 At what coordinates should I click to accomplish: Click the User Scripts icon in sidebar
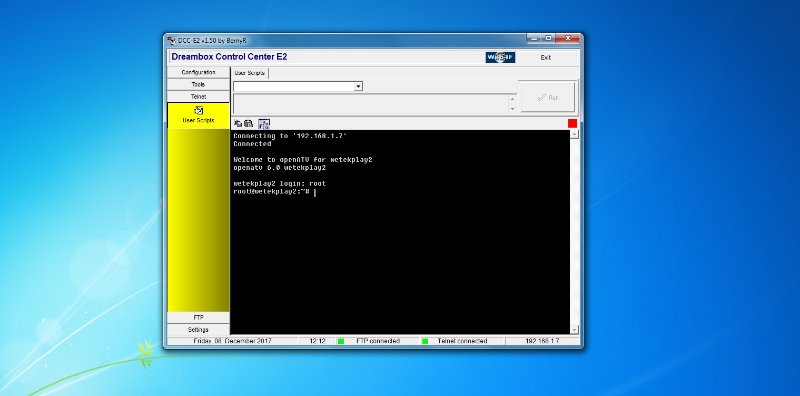coord(198,110)
